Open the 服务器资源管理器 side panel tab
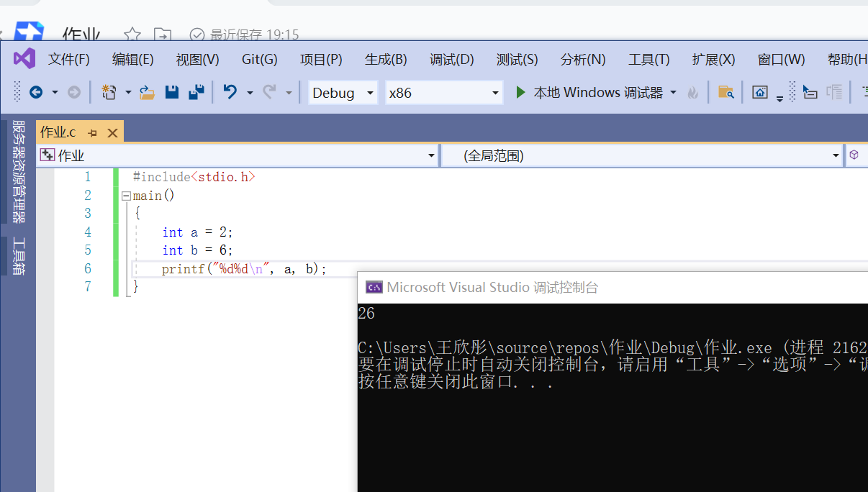868x492 pixels. pos(19,172)
